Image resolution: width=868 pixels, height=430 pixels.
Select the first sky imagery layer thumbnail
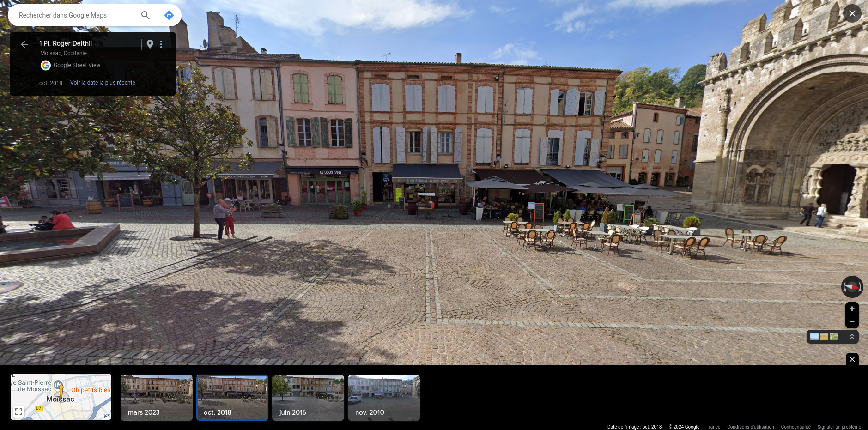tap(813, 337)
